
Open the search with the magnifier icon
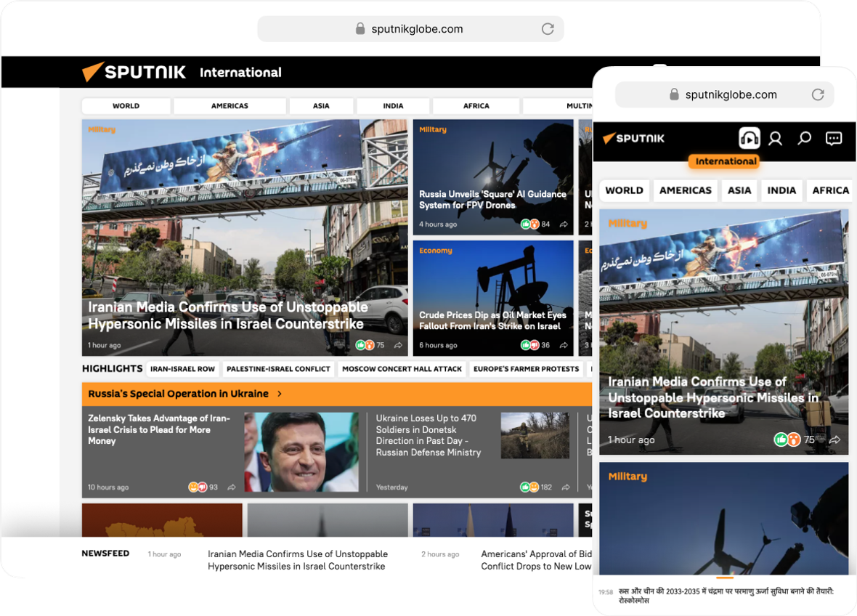pyautogui.click(x=804, y=138)
